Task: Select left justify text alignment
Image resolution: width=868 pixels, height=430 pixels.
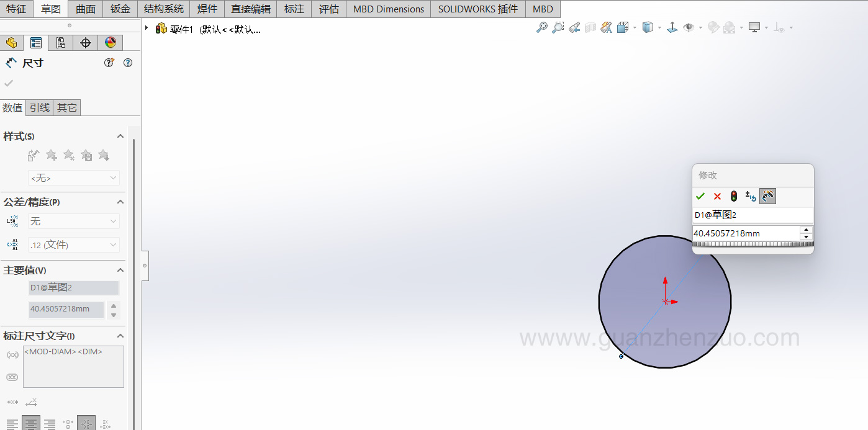Action: pyautogui.click(x=12, y=424)
